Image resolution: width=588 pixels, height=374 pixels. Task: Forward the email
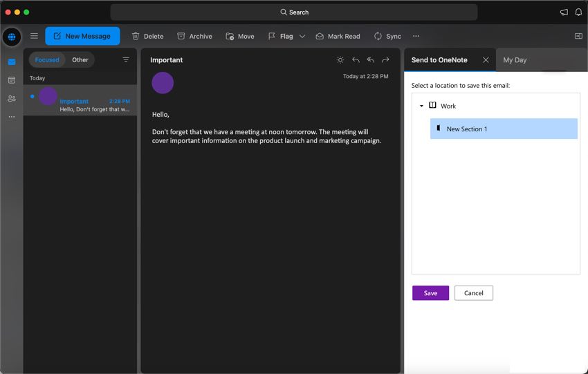pyautogui.click(x=385, y=60)
